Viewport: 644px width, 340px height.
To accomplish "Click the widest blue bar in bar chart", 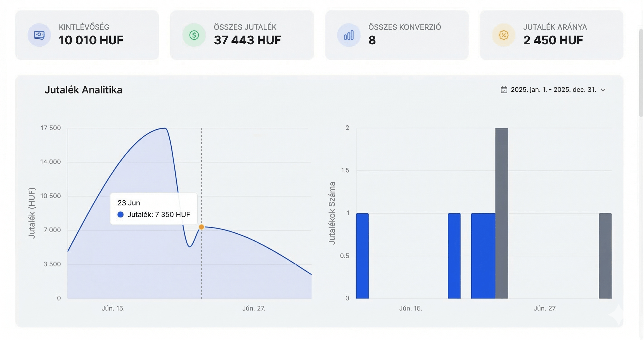I will 483,256.
